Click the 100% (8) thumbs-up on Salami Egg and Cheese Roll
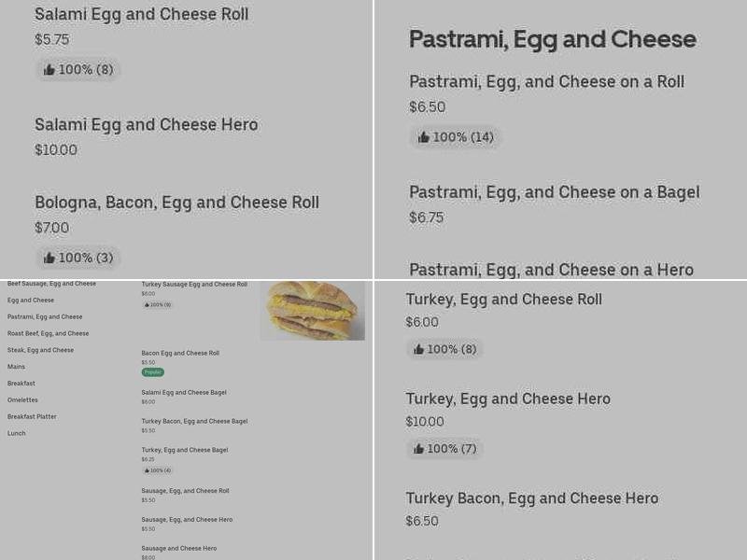 coord(79,69)
